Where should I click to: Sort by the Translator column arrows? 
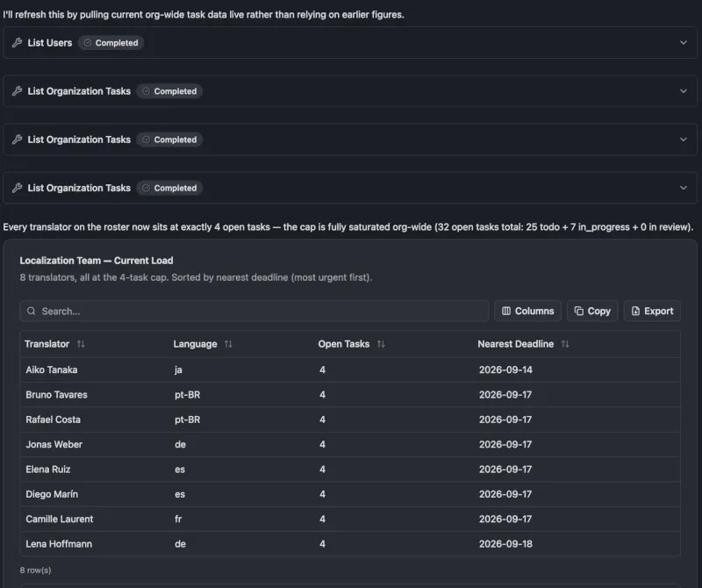(x=81, y=344)
